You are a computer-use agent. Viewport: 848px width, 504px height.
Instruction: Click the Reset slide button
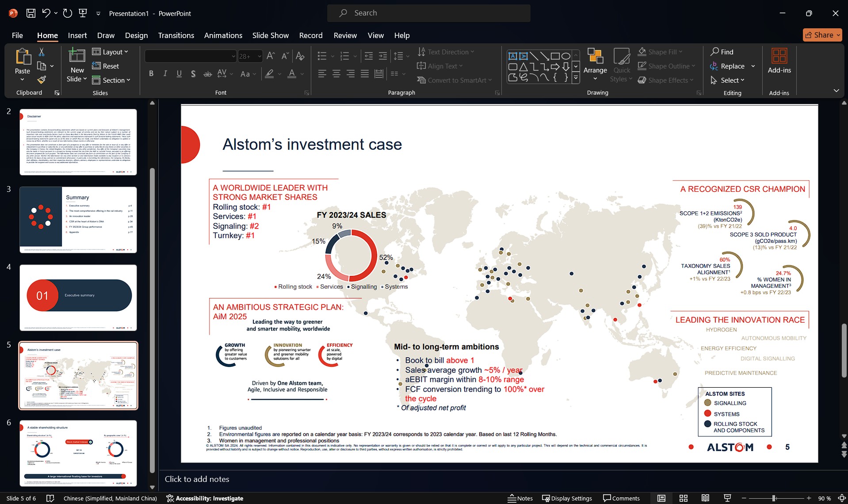pyautogui.click(x=106, y=66)
